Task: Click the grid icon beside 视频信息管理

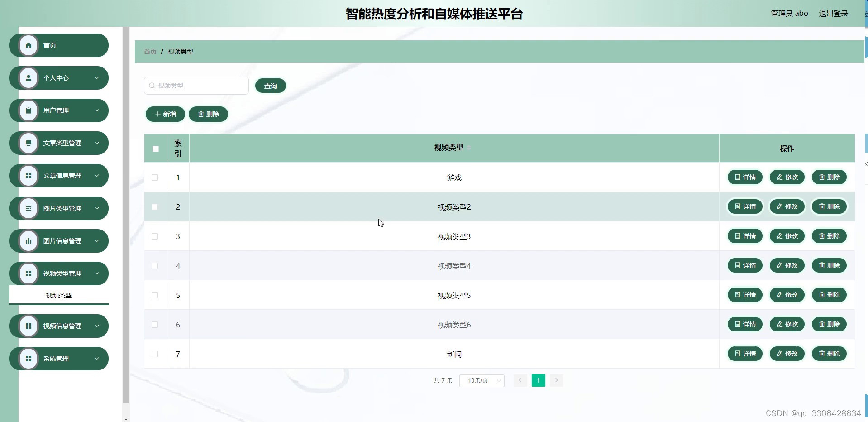Action: (29, 326)
